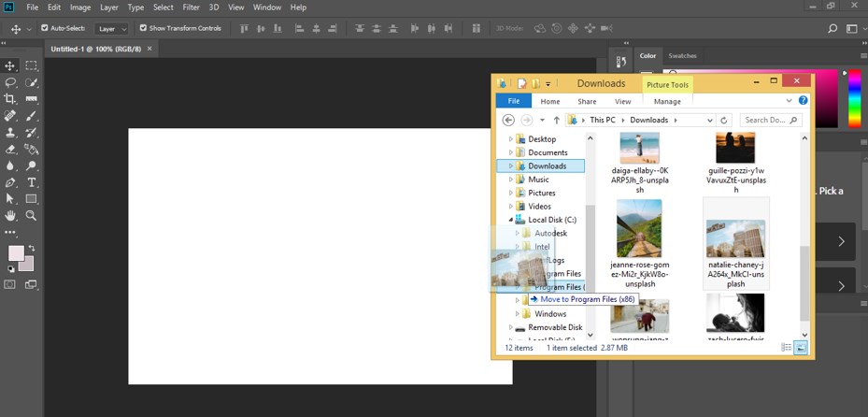
Task: Enable Quick Mask mode icon
Action: [x=11, y=284]
